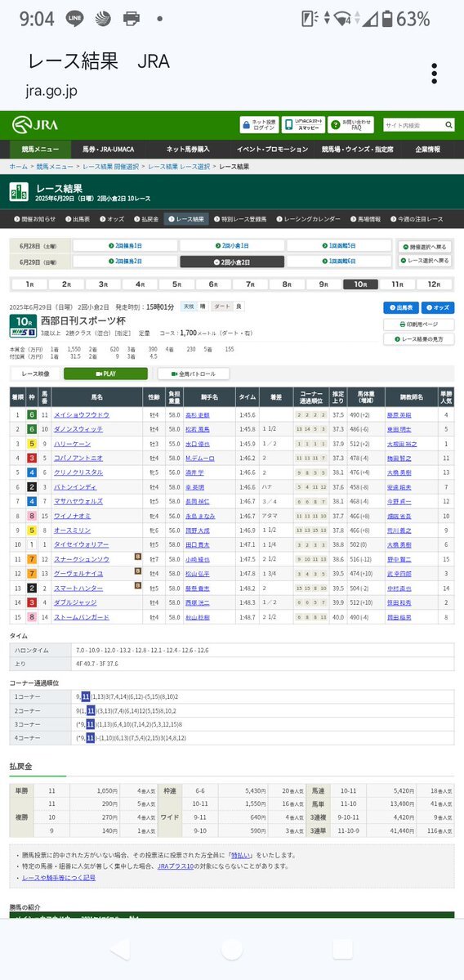Open the 企業情報 menu
This screenshot has height=980, width=464.
(x=428, y=150)
